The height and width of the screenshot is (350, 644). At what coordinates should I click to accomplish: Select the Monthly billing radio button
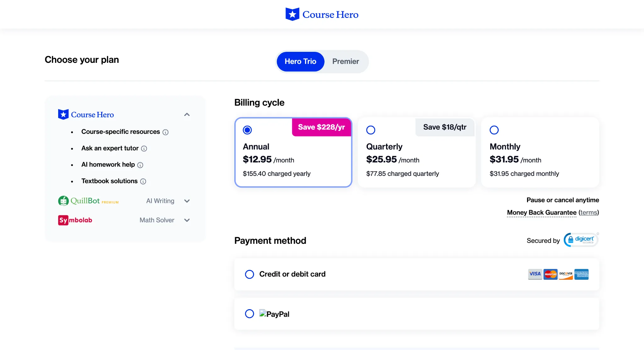[494, 130]
